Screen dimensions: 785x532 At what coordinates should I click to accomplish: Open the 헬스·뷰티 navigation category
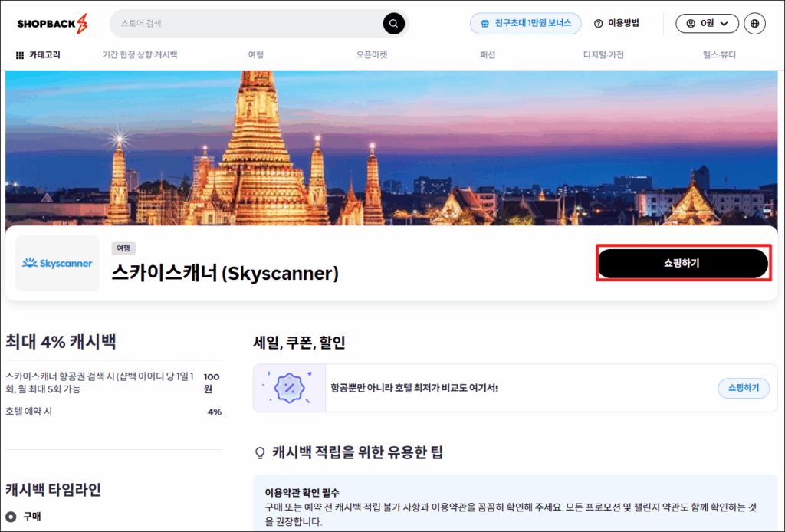(x=719, y=55)
